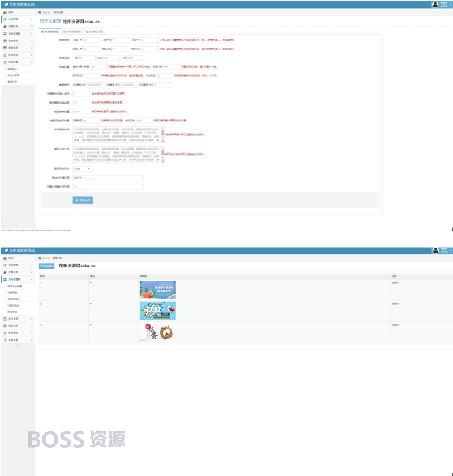Switch to third settings tab with person icon
The width and height of the screenshot is (453, 476).
coord(95,32)
